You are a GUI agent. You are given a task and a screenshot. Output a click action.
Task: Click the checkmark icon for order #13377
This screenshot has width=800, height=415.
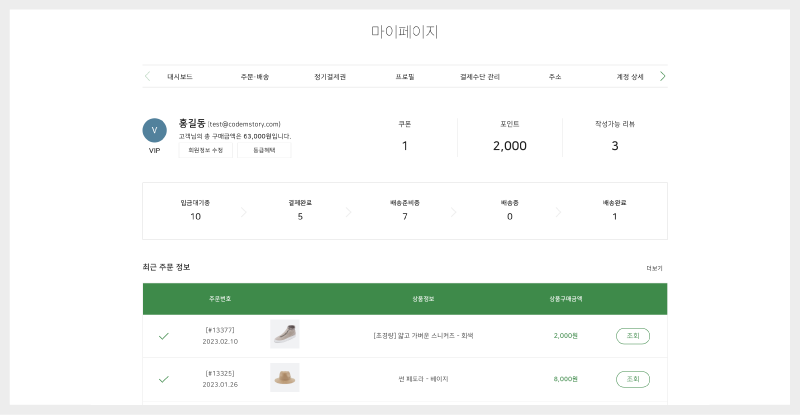[164, 336]
